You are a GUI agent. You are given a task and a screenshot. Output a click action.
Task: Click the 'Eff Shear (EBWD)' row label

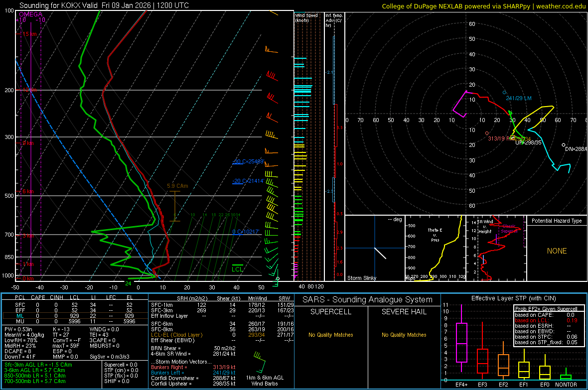pos(173,341)
